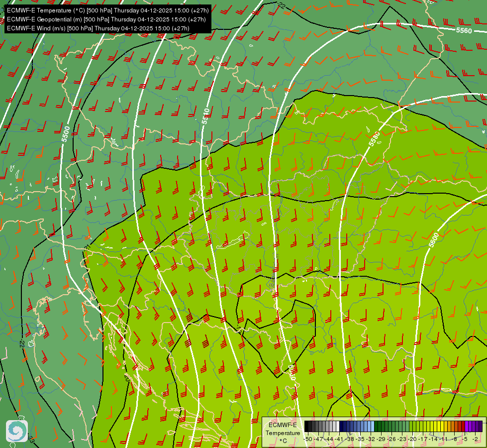Click the -17 legend tick label
The image size is (487, 448).
[423, 440]
